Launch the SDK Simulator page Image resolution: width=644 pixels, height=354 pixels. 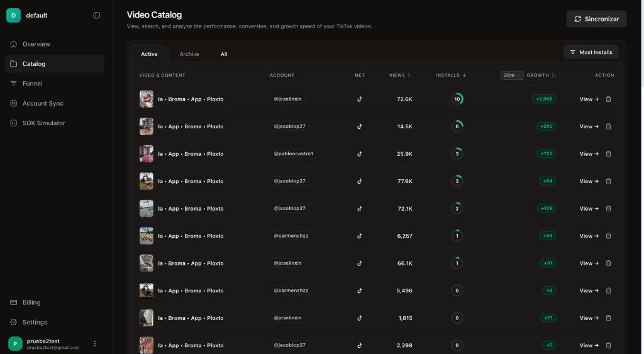tap(55, 123)
